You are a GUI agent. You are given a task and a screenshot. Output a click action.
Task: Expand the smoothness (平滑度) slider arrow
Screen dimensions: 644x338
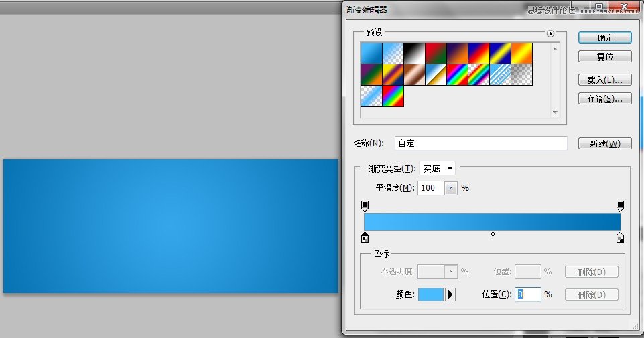point(451,188)
